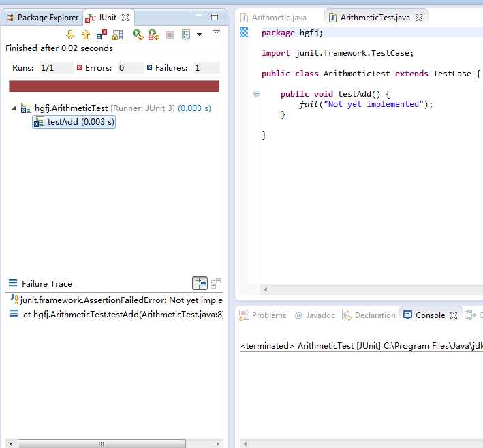Minimize the JUnit view panel
Screen dimensions: 483x448
pos(199,15)
